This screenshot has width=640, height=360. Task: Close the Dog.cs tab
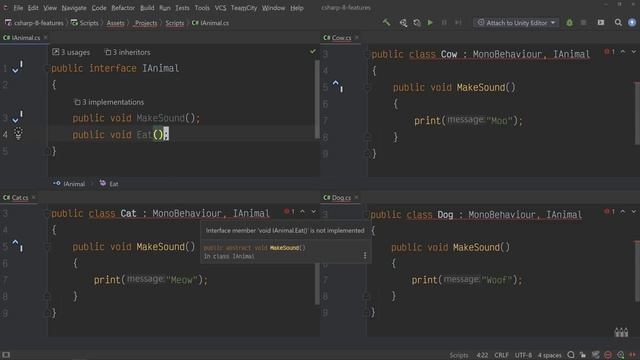tap(356, 197)
